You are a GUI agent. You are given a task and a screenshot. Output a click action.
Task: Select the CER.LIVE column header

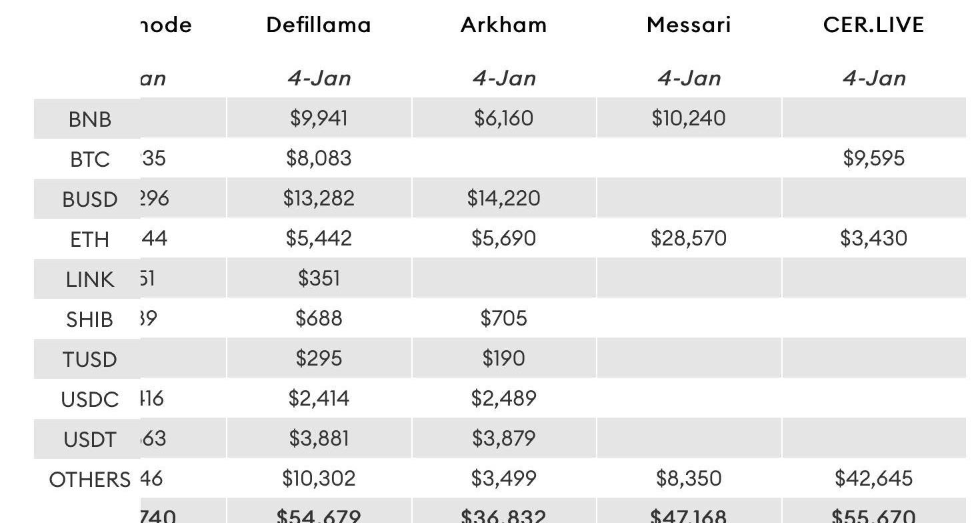coord(873,25)
